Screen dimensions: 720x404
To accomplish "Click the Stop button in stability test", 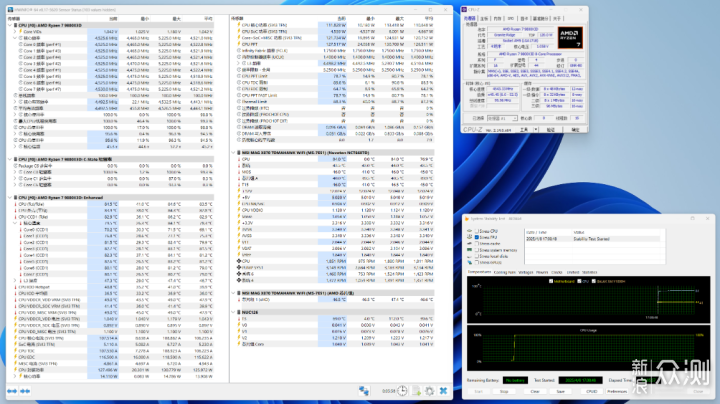I will pyautogui.click(x=504, y=392).
